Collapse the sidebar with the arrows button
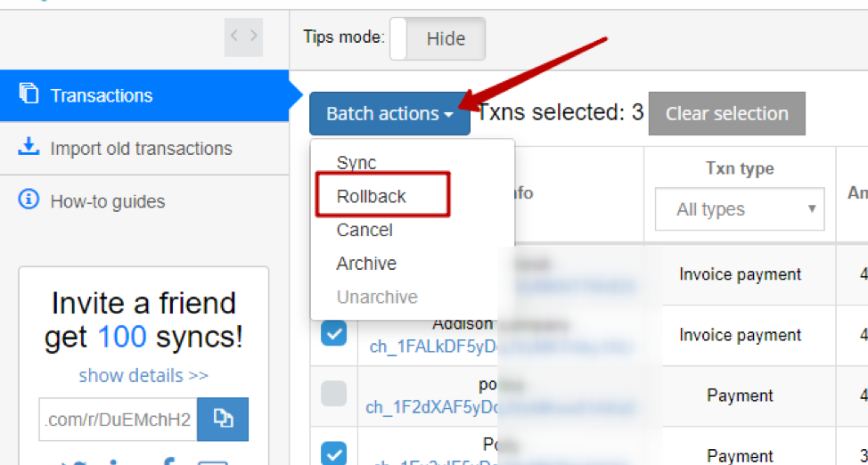The image size is (868, 465). 243,37
